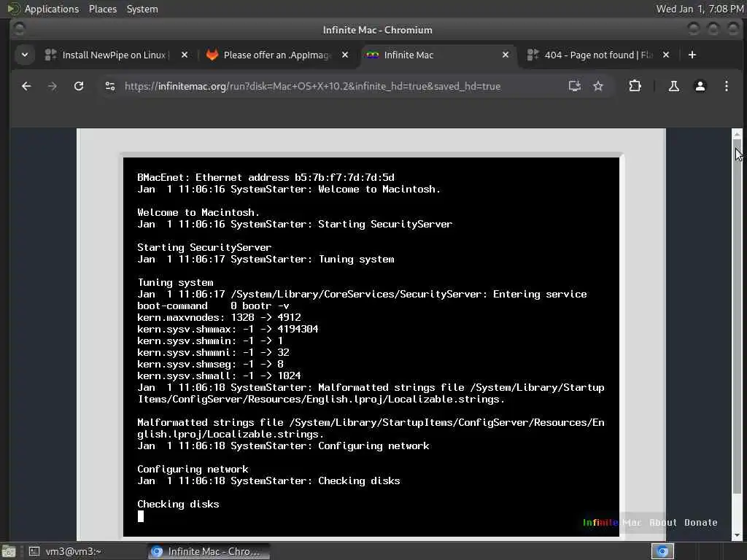Open the profile avatar menu
Screen dimensions: 747x560
pos(700,86)
